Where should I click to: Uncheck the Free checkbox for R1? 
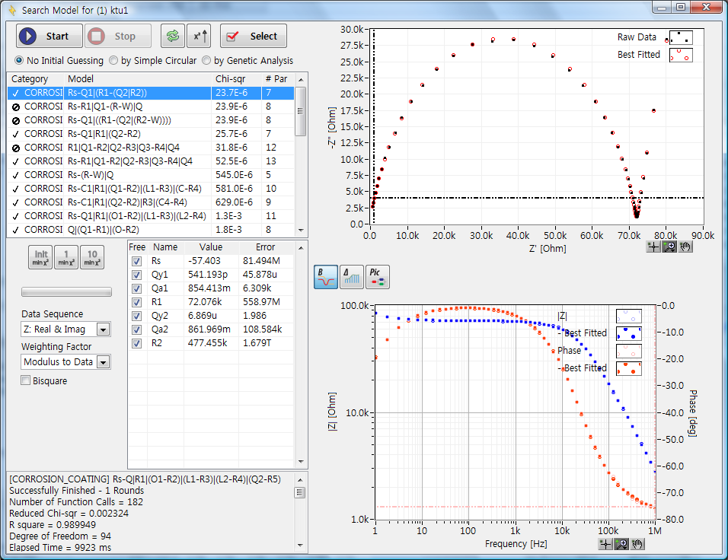coord(137,302)
